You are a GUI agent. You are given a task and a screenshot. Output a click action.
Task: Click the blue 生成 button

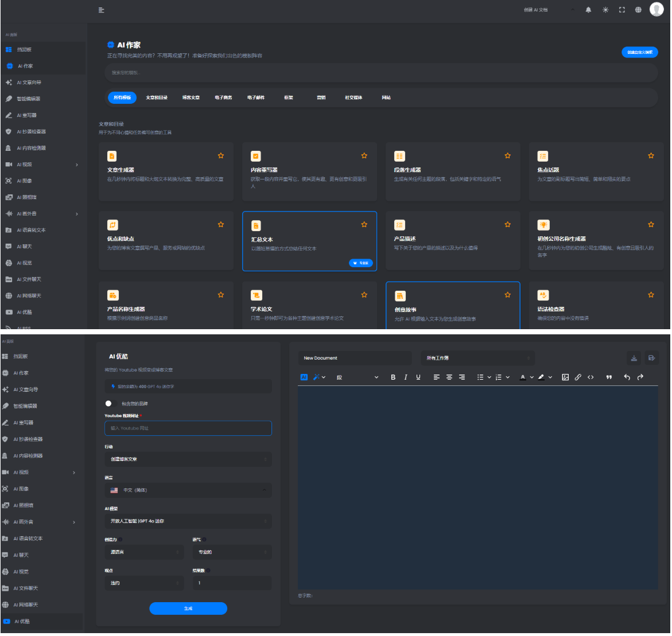pyautogui.click(x=188, y=608)
